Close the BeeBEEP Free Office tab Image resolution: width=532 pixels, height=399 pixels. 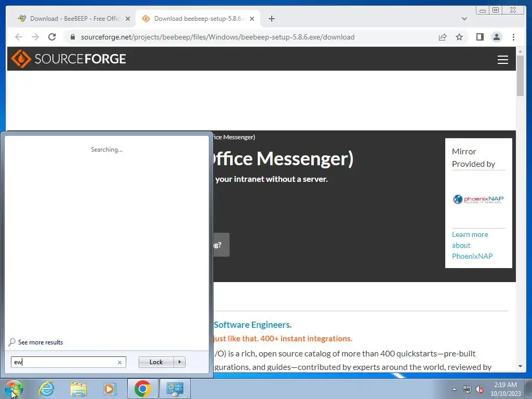click(x=128, y=19)
